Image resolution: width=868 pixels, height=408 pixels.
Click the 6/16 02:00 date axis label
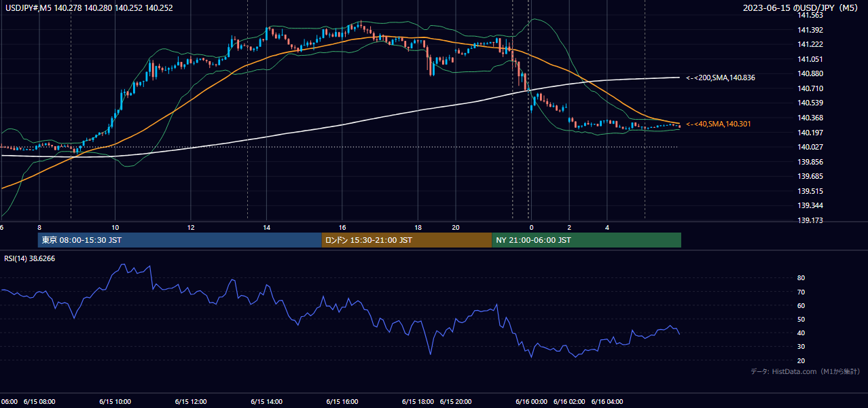570,401
